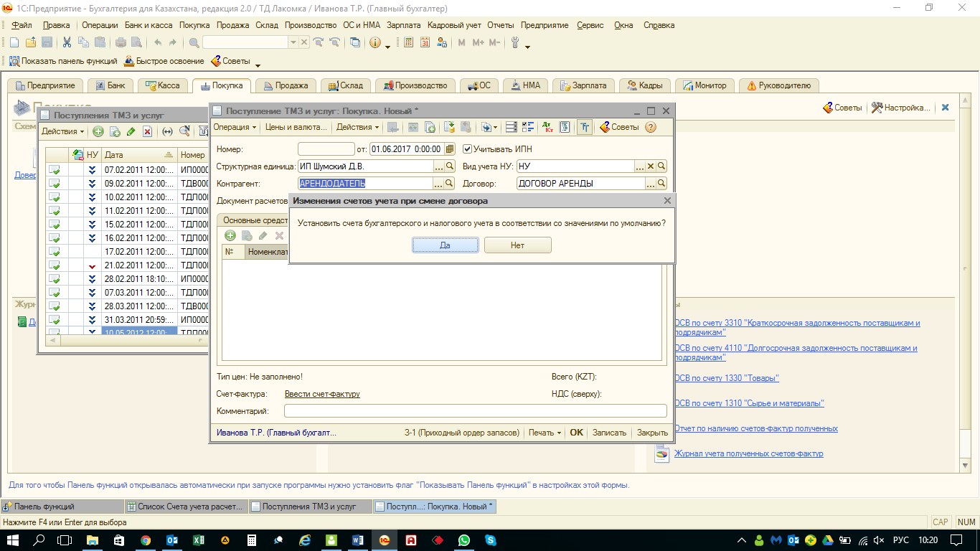Switch to the Касса tab
The width and height of the screenshot is (980, 551).
pos(163,85)
